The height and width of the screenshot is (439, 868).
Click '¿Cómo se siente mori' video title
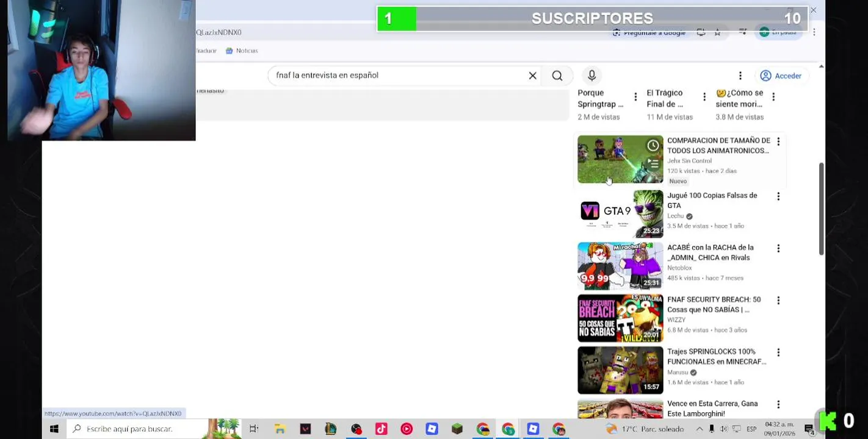739,98
